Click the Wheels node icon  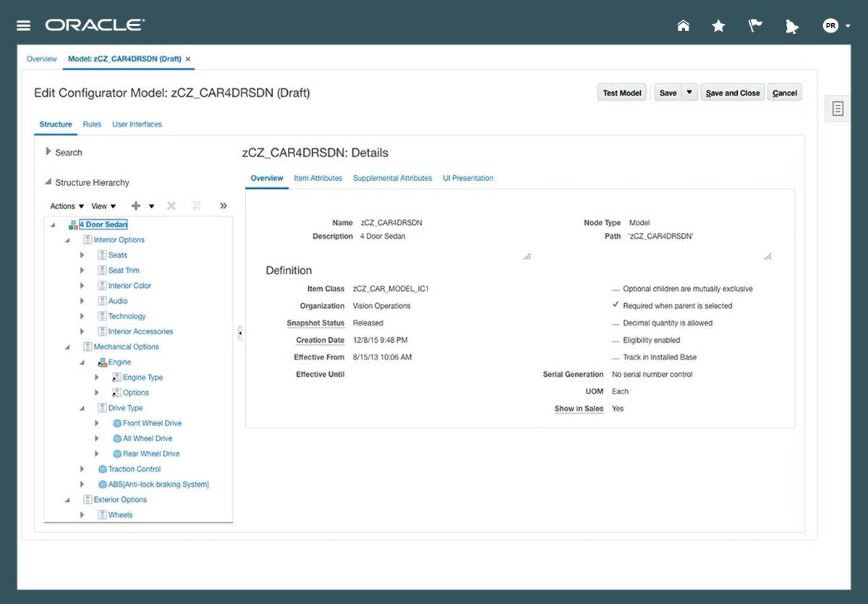coord(103,515)
